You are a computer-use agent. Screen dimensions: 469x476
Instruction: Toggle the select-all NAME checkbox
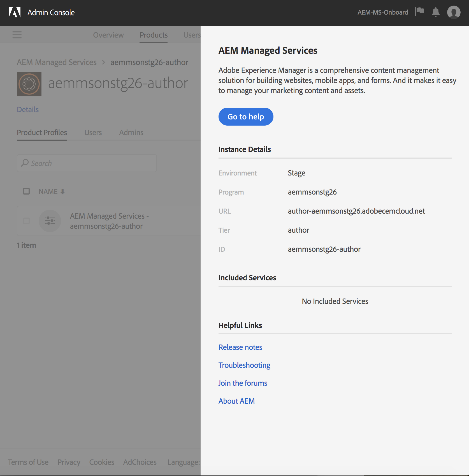click(x=26, y=191)
